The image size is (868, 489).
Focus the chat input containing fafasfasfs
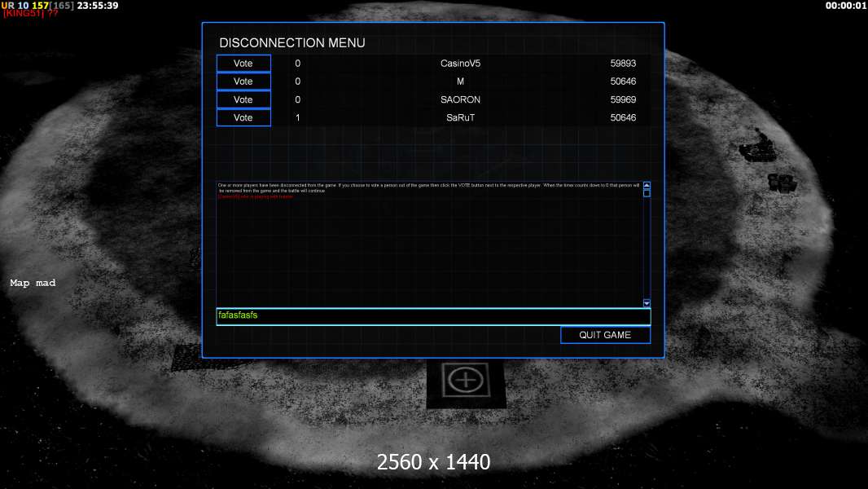[433, 316]
